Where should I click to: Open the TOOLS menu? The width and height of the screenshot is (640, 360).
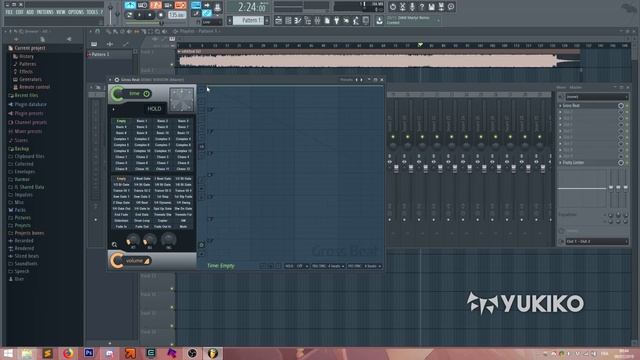click(x=93, y=12)
